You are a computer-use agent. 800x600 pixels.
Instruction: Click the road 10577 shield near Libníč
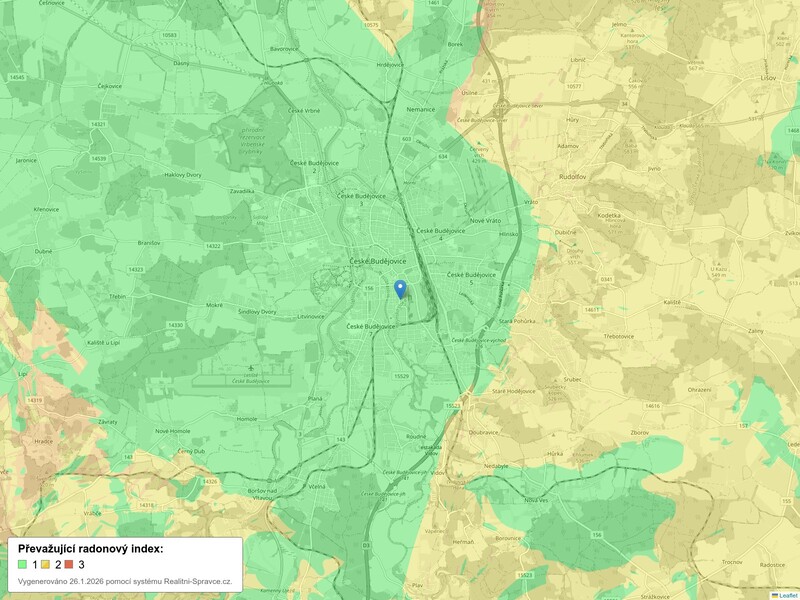click(573, 86)
